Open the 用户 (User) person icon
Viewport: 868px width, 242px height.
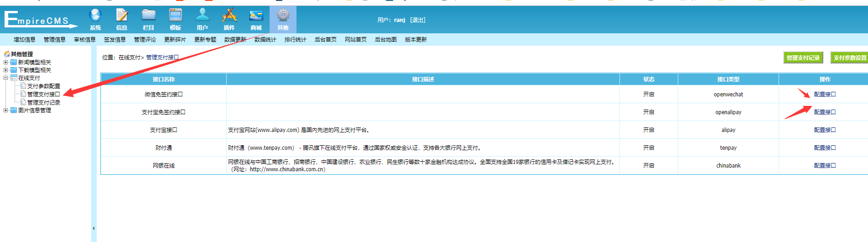203,16
